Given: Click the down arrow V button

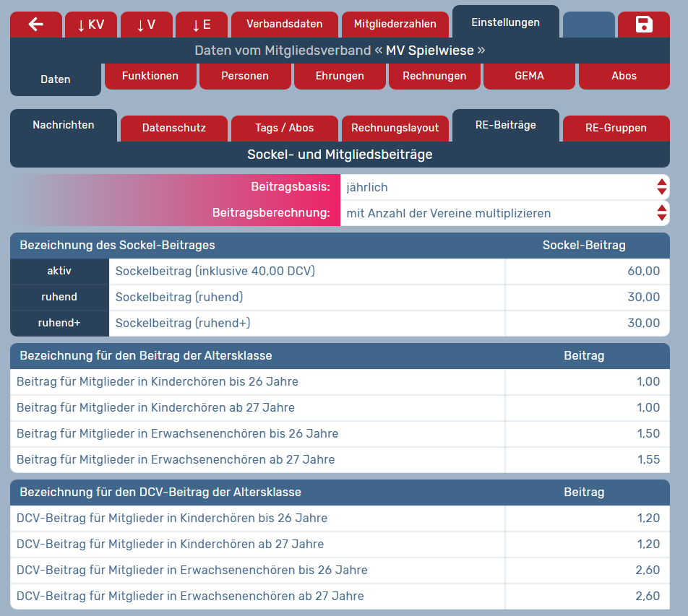Looking at the screenshot, I should [147, 25].
